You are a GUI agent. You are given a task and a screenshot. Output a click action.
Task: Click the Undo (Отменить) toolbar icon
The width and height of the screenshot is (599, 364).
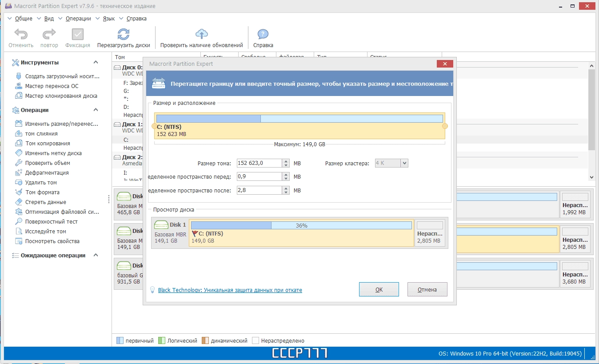click(20, 34)
